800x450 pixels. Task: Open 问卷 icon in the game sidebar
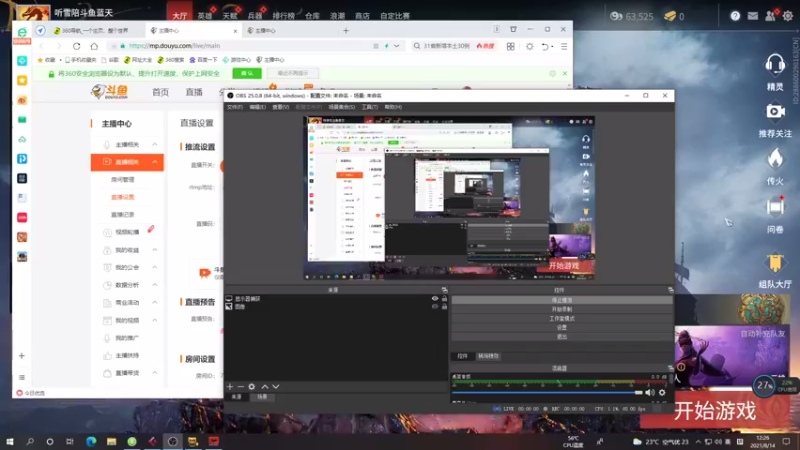tap(775, 207)
